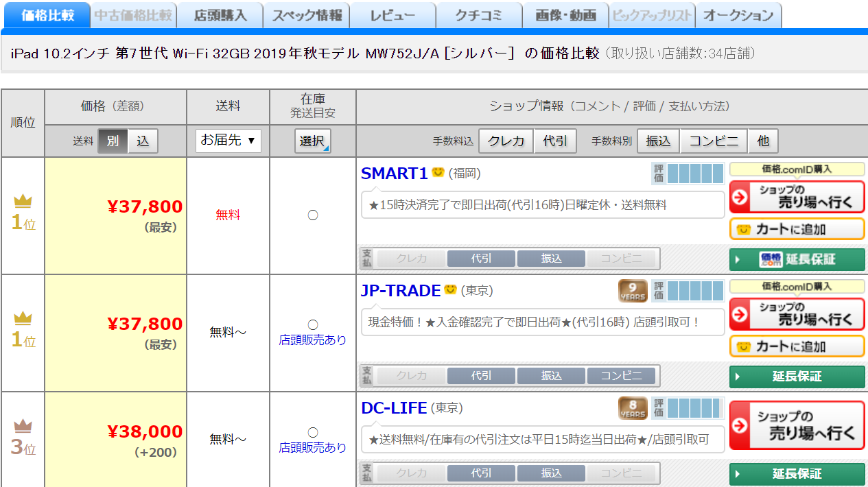Click JP-TRADE shop comment box
The height and width of the screenshot is (487, 868).
pos(543,322)
